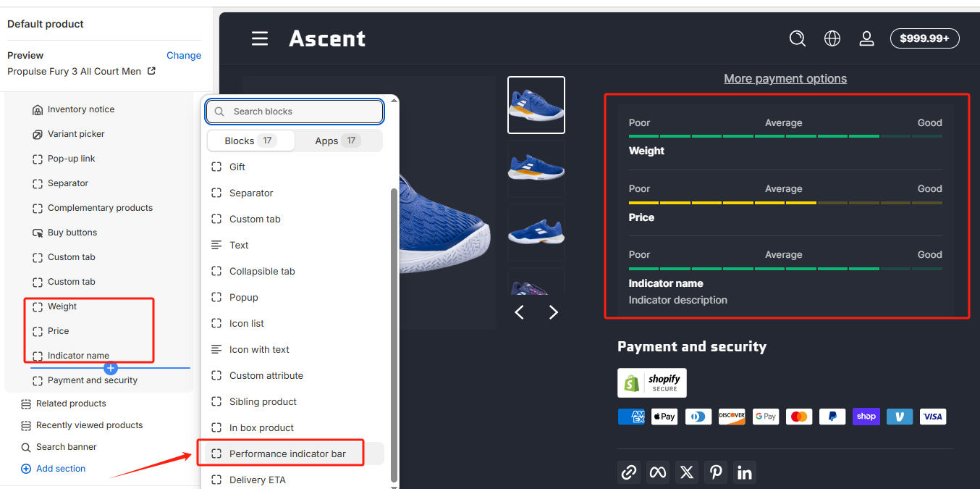Click the copy link share icon
This screenshot has width=980, height=489.
point(629,472)
